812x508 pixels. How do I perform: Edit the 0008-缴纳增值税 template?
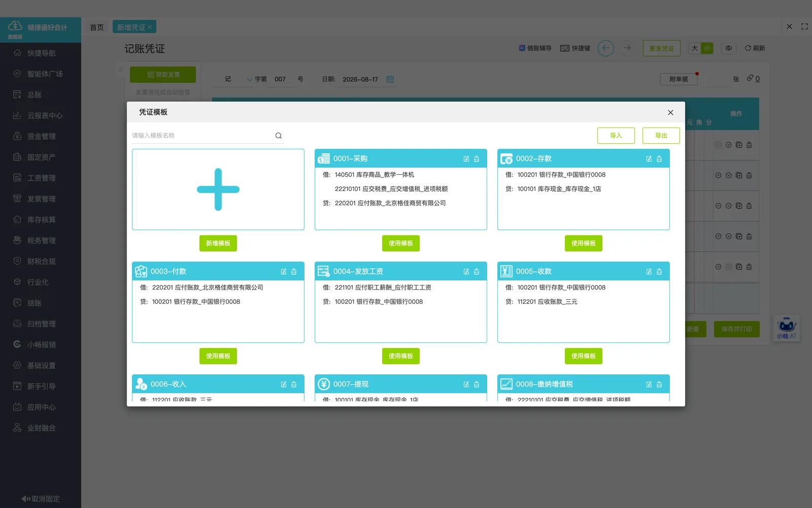pyautogui.click(x=649, y=385)
